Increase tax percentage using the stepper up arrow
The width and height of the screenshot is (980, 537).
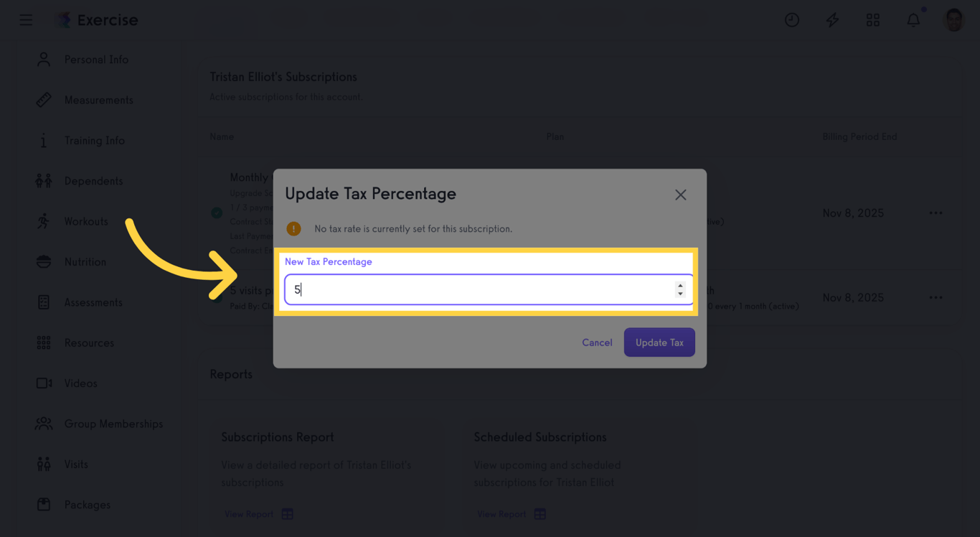click(680, 286)
